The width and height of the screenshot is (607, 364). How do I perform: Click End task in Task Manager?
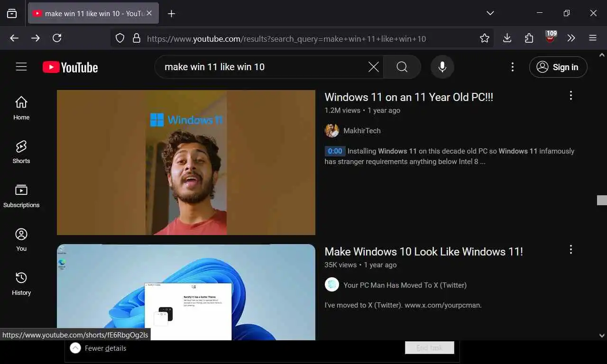tap(429, 348)
